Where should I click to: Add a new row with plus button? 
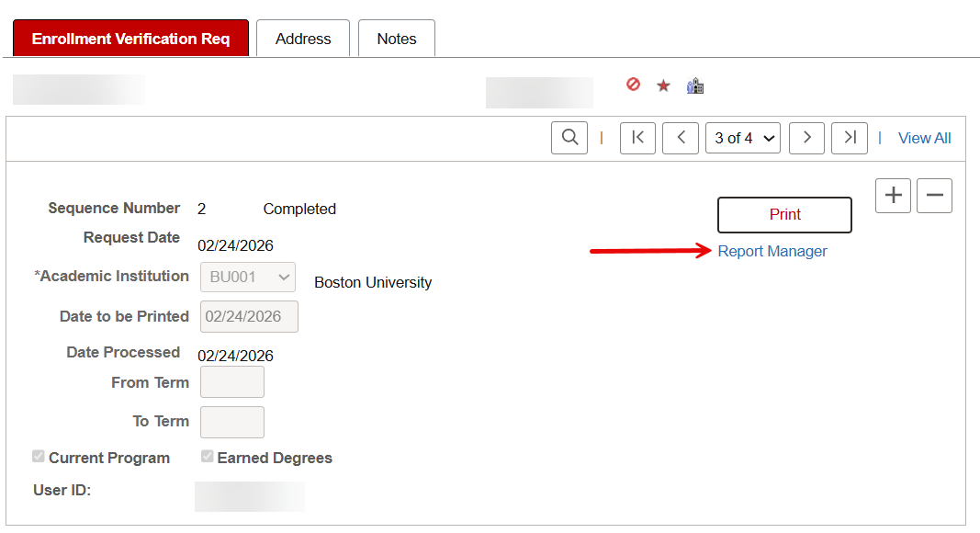[893, 196]
